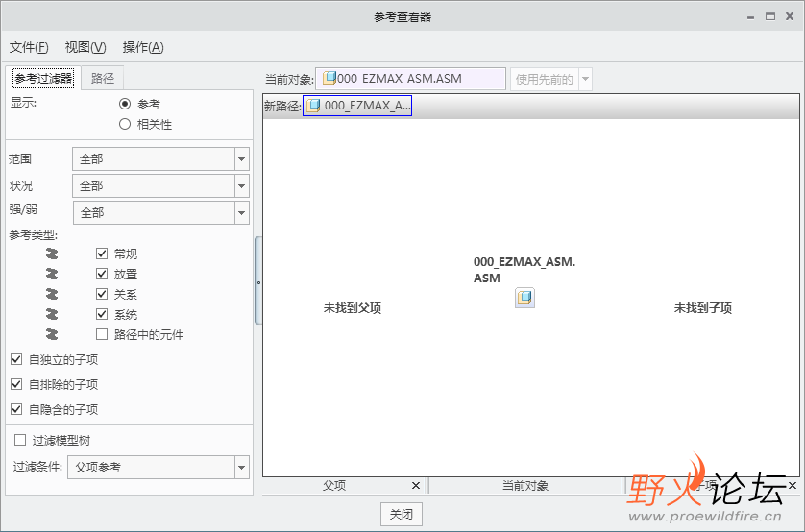
Task: Click the reference type icon beside 系统
Action: [x=51, y=314]
